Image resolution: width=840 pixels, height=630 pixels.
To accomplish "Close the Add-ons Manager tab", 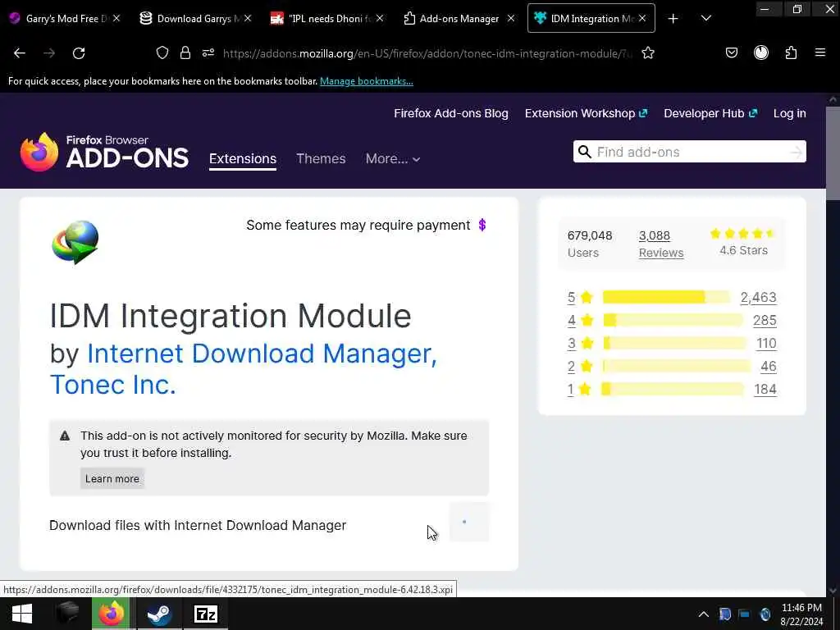I will [511, 18].
